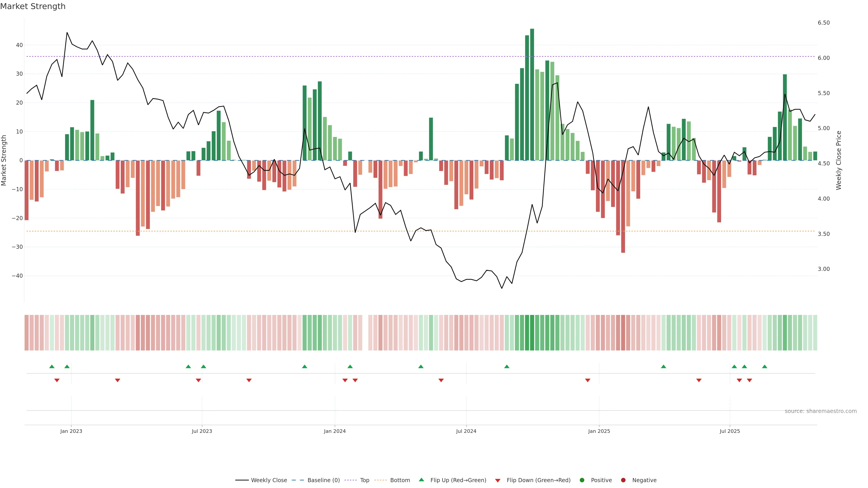Screen dimensions: 868x488
Task: Click the first green flip-up triangle marker
Action: coord(52,366)
